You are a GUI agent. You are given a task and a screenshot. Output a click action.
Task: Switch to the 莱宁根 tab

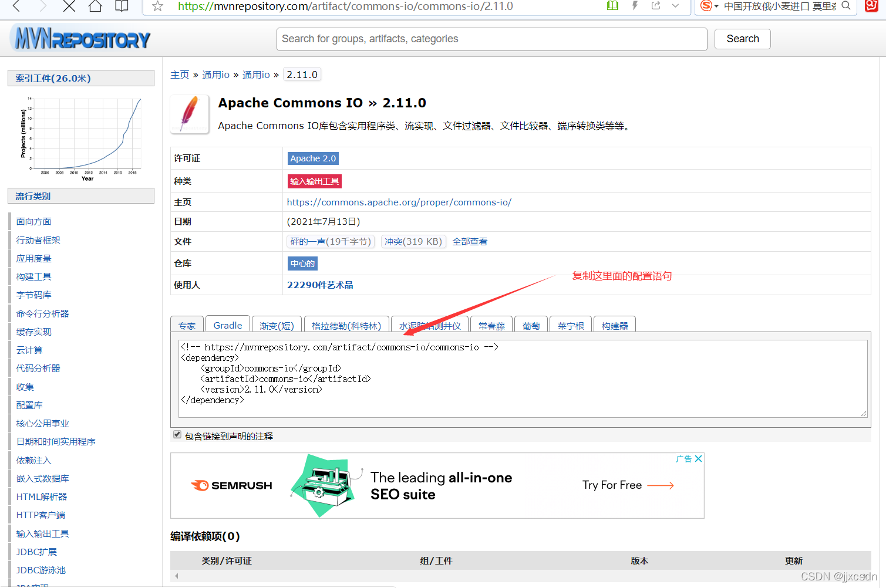(x=571, y=325)
